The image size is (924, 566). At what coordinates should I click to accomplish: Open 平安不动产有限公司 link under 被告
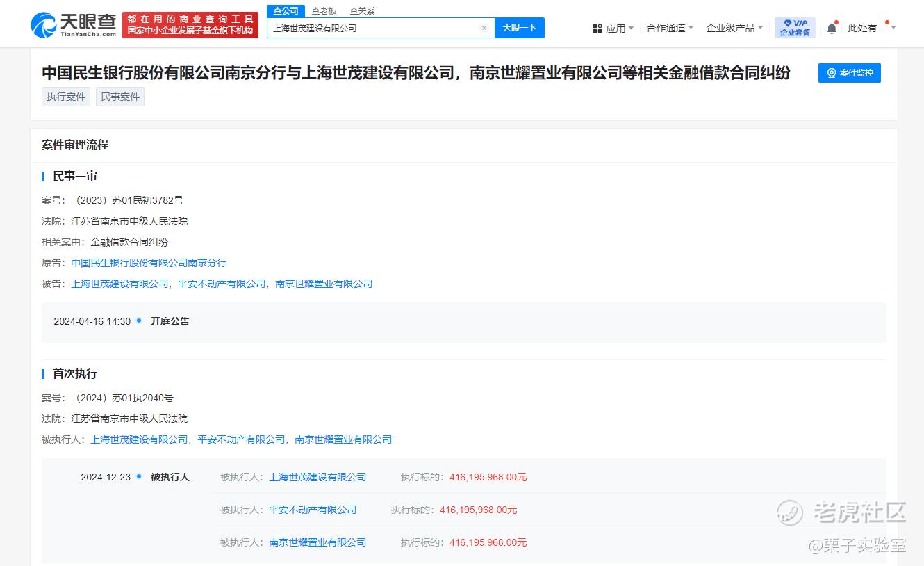click(222, 284)
